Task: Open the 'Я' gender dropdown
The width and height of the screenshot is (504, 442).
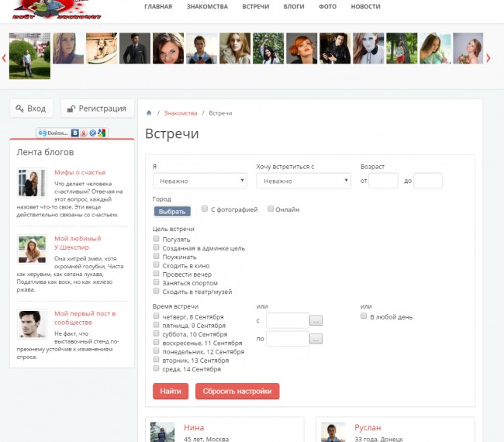Action: click(199, 181)
